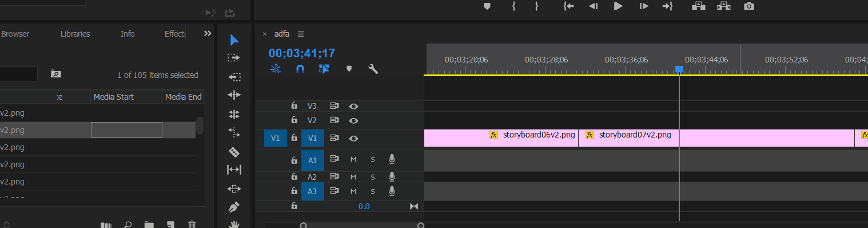Toggle Snap magnet in timeline

[300, 69]
